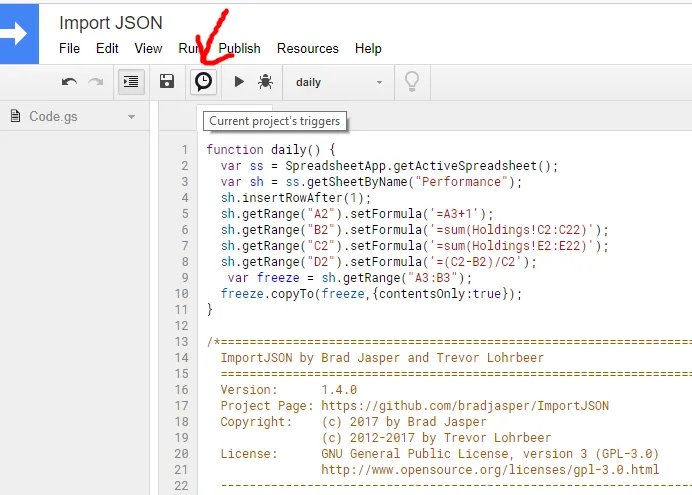Click the freeze.copyTo contentsOnly line

pyautogui.click(x=371, y=294)
